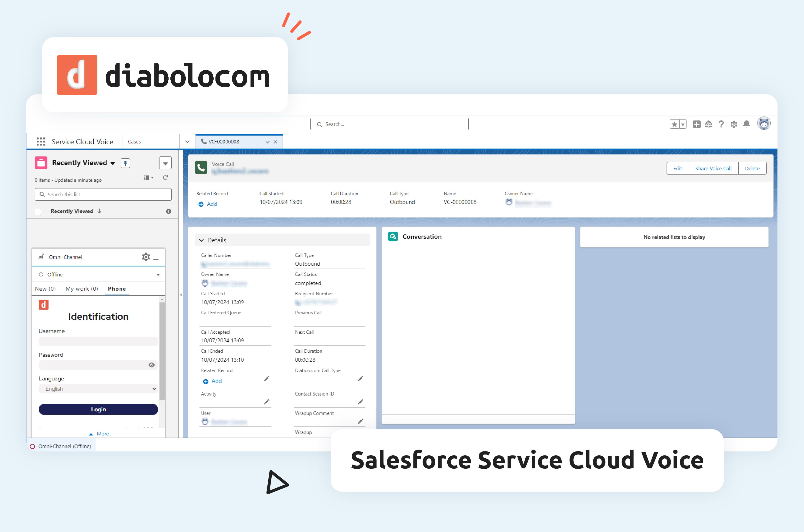This screenshot has height=532, width=804.
Task: Add Related Record in highlights panel
Action: tap(208, 204)
